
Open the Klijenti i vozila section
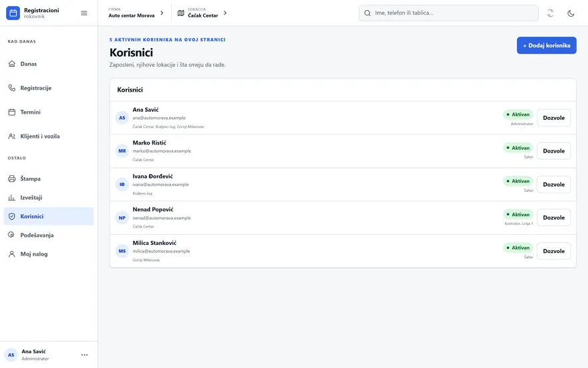tap(49, 136)
